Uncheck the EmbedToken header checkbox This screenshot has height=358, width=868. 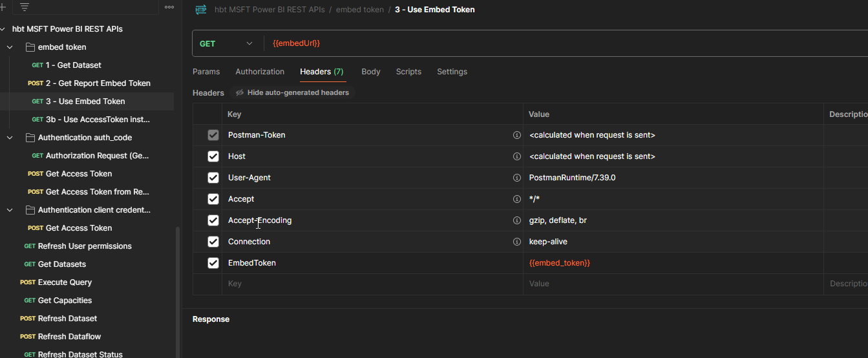coord(213,263)
